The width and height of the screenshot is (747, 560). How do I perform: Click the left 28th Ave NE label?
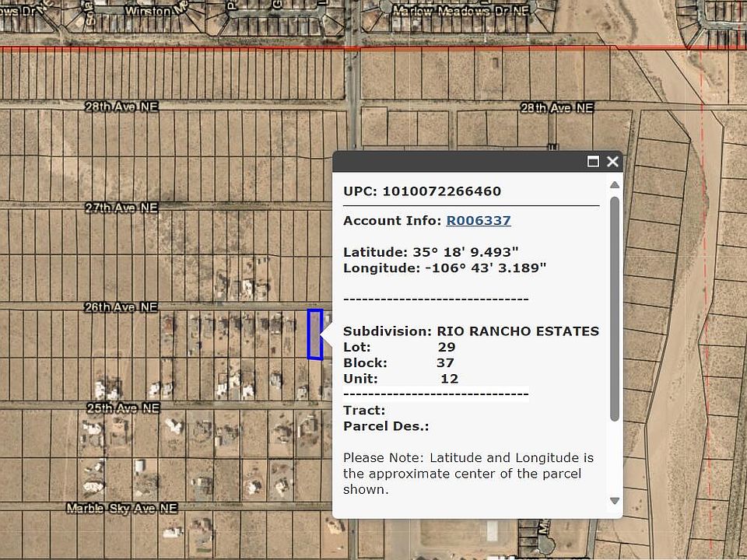click(x=121, y=107)
